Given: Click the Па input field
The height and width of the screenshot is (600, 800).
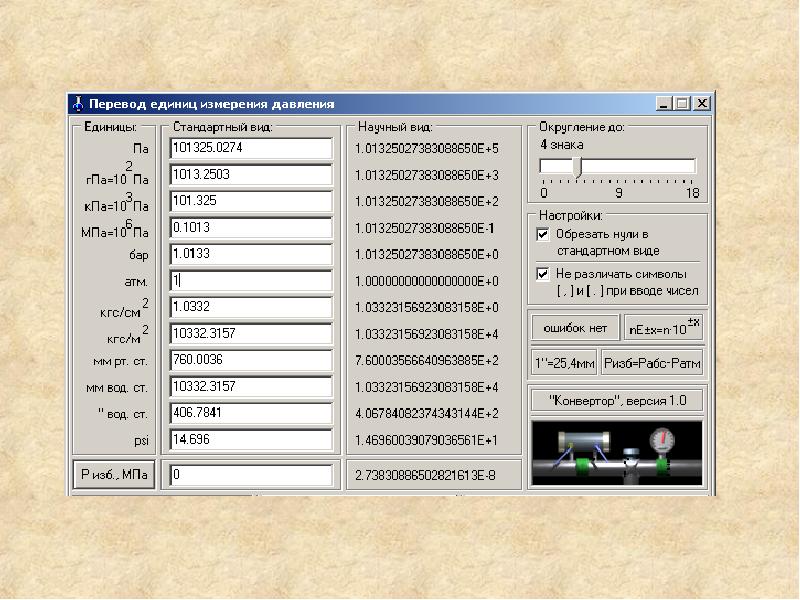Looking at the screenshot, I should tap(250, 149).
